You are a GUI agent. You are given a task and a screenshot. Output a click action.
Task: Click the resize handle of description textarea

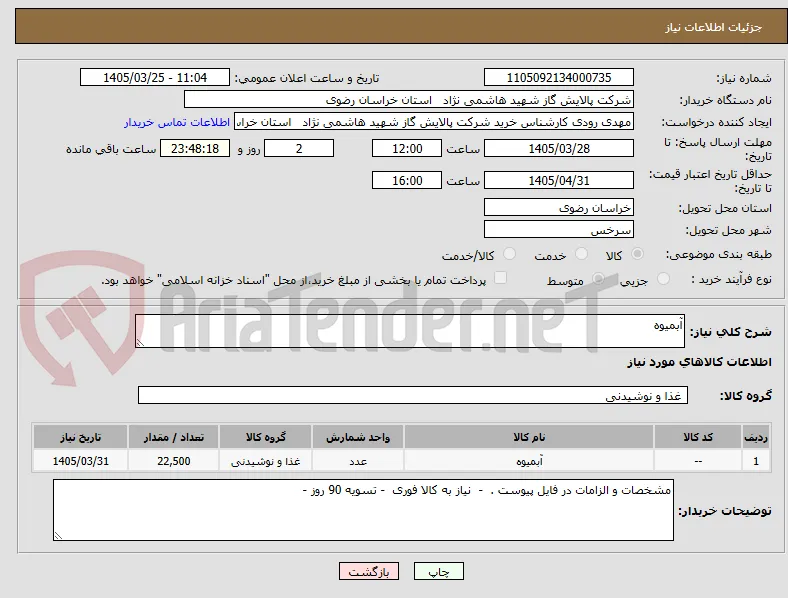(140, 342)
